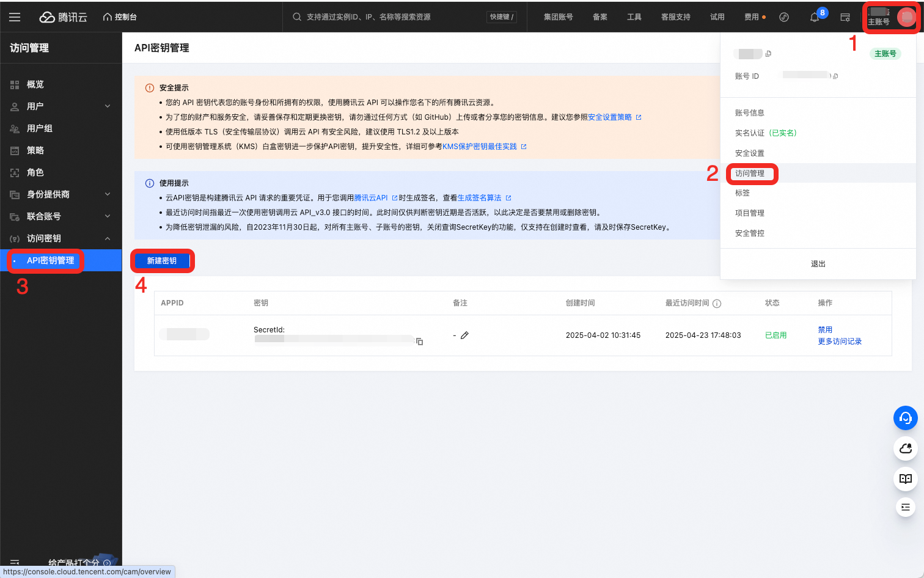Screen dimensions: 924x578
Task: Click the 身份提供商 icon
Action: [x=15, y=194]
